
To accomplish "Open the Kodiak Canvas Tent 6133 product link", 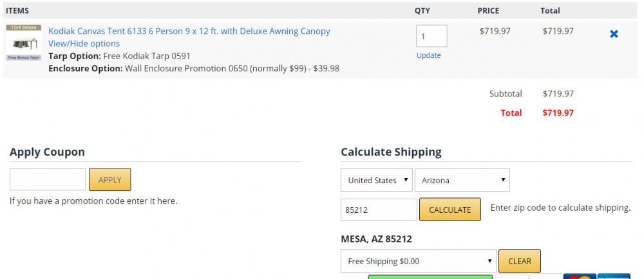I will click(189, 31).
